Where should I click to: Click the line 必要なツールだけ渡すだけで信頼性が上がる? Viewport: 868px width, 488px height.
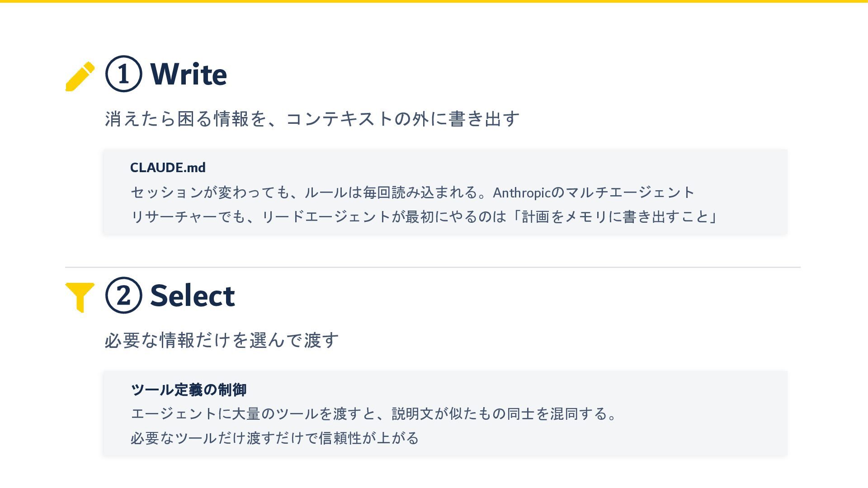click(274, 438)
